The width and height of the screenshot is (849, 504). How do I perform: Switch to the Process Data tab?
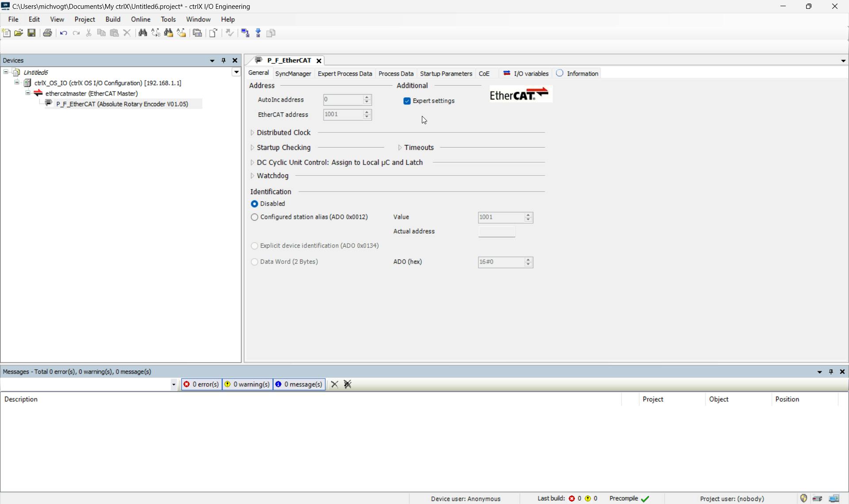click(x=396, y=74)
